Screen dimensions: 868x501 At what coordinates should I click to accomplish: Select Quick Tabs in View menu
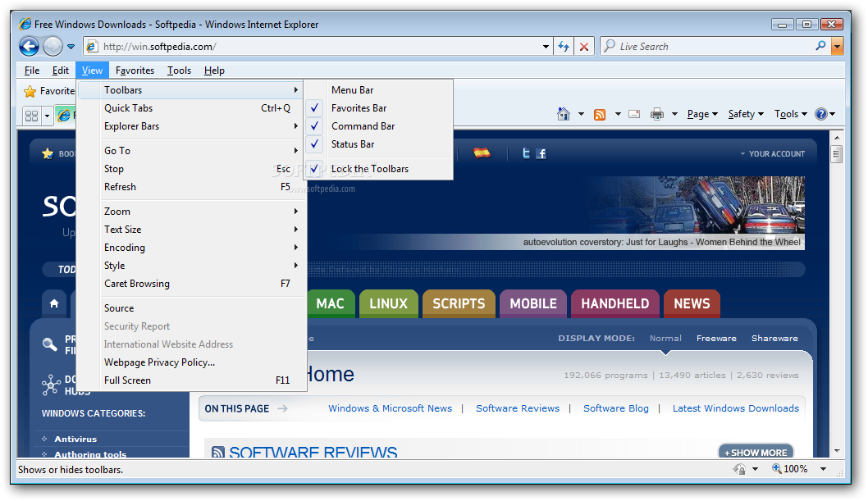tap(191, 108)
